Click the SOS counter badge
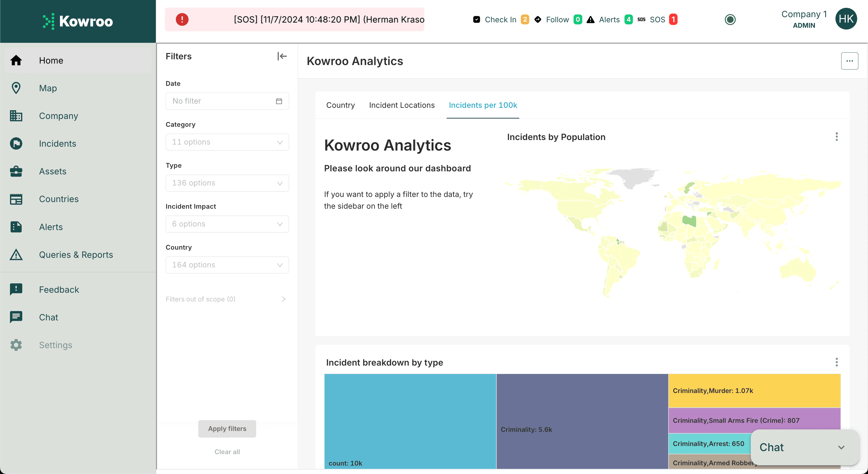The height and width of the screenshot is (474, 868). pos(673,20)
